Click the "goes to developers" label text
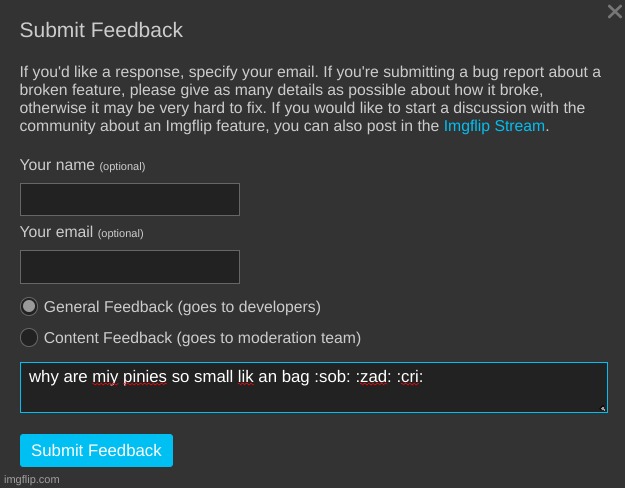Screen dimensions: 625x488 249,307
